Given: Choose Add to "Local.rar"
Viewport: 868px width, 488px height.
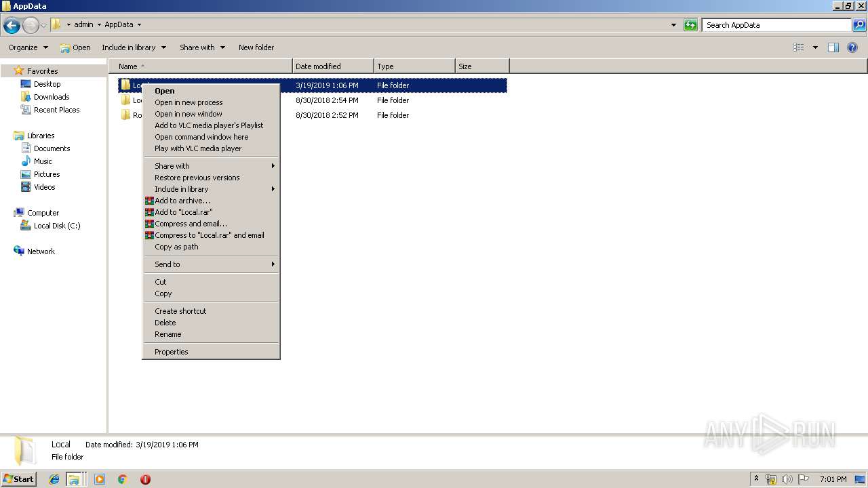Looking at the screenshot, I should tap(211, 212).
